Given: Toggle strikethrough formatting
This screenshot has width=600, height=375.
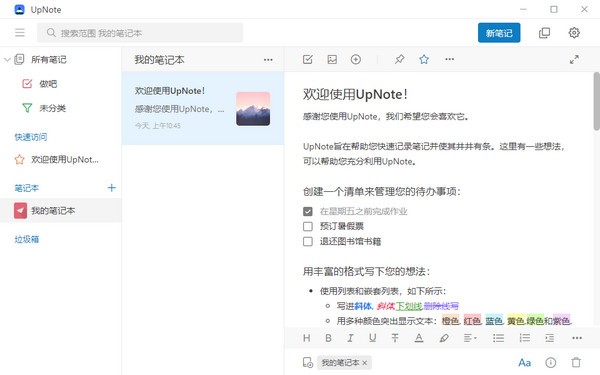Looking at the screenshot, I should 395,338.
